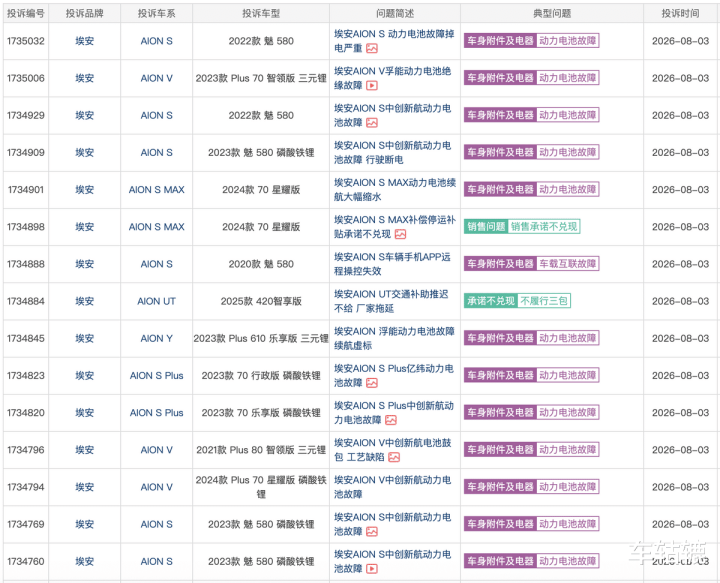Screen dimensions: 720x583
Task: Open AION S Plus series in row 1734820
Action: tap(157, 413)
